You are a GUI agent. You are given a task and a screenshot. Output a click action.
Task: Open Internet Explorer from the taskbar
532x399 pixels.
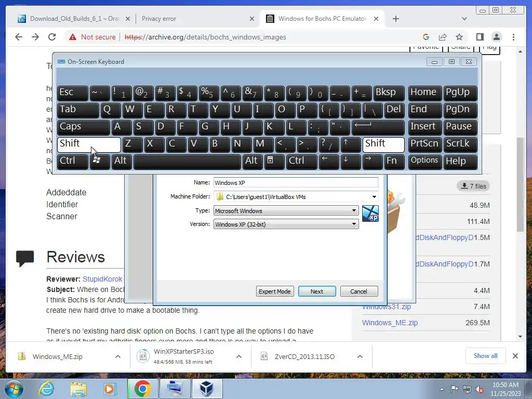point(46,389)
